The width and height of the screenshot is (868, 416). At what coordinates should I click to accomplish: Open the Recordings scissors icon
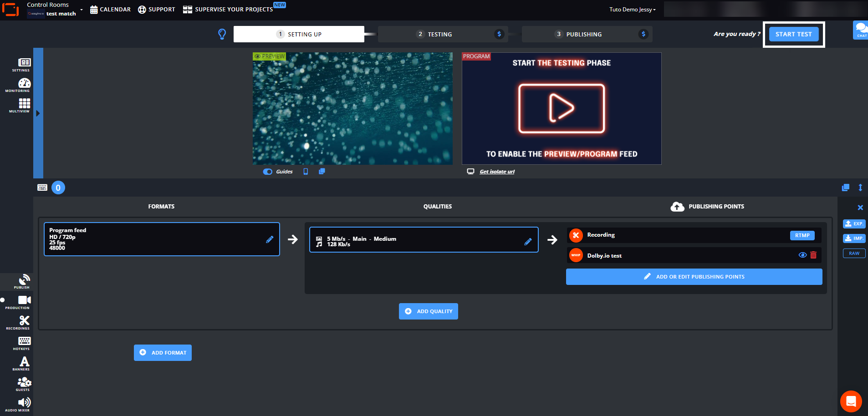click(x=24, y=322)
